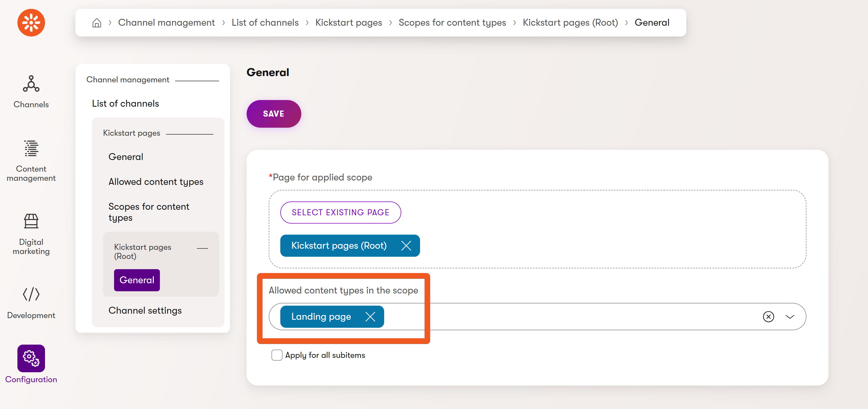The image size is (868, 409).
Task: Click Select Existing Page button
Action: 340,213
